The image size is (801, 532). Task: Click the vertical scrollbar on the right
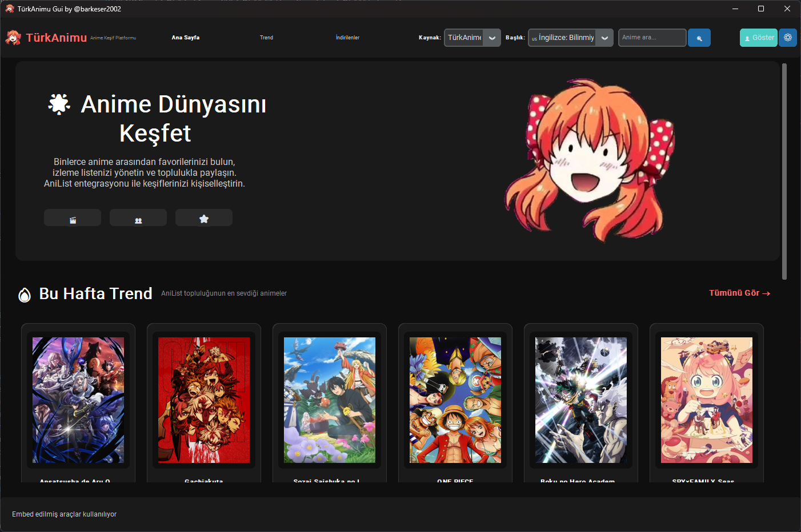(784, 171)
